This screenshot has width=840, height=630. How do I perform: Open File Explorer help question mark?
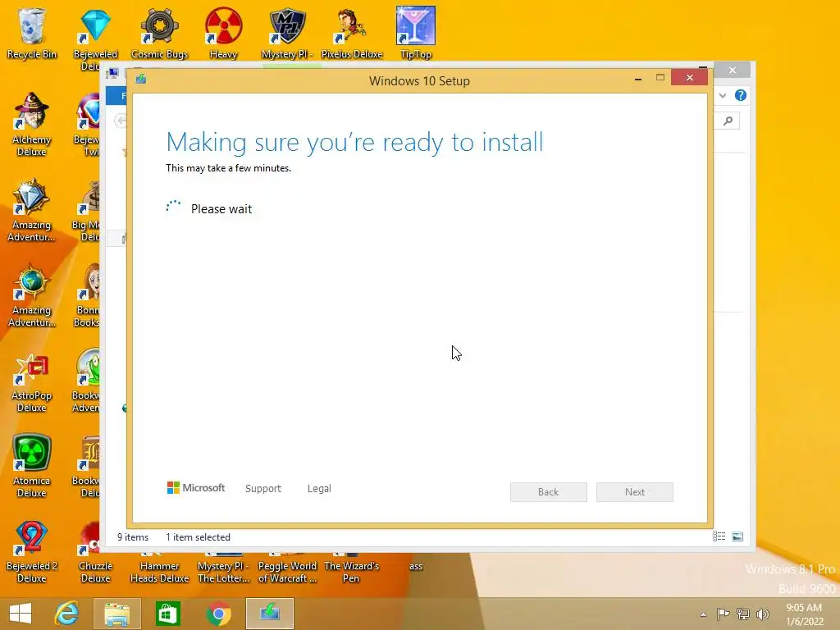coord(741,95)
